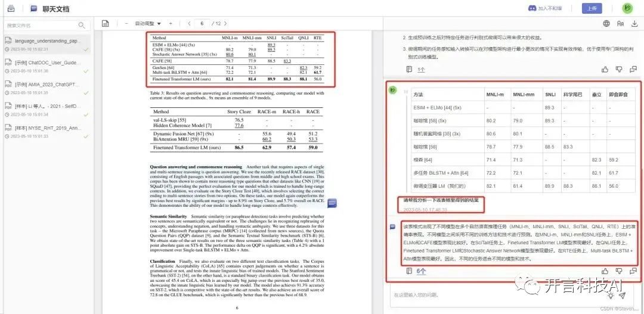Click timestamp 2023-05-10 15:02:31 in file list
The width and height of the screenshot is (644, 314).
(29, 49)
